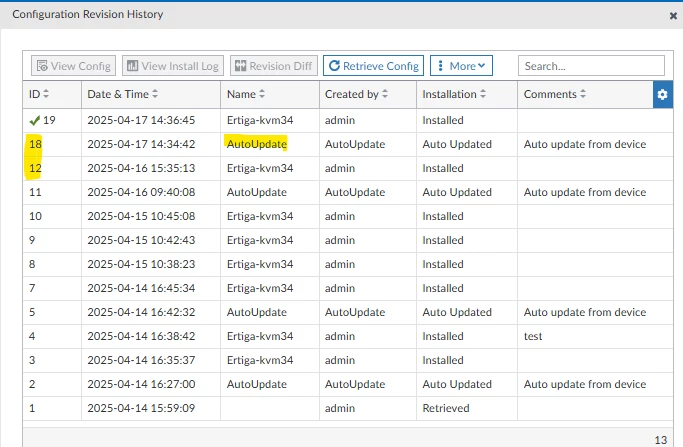Sort by Name column arrows
This screenshot has width=683, height=447.
click(262, 94)
